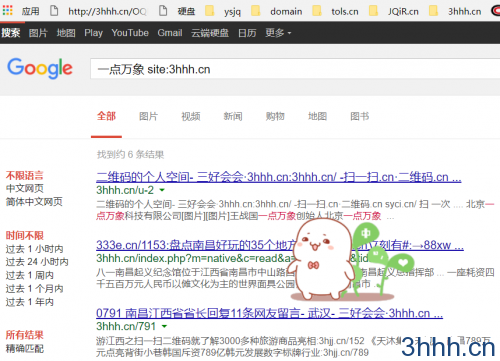The width and height of the screenshot is (500, 361).
Task: Select 图片 in the black Google bar
Action: click(x=38, y=33)
